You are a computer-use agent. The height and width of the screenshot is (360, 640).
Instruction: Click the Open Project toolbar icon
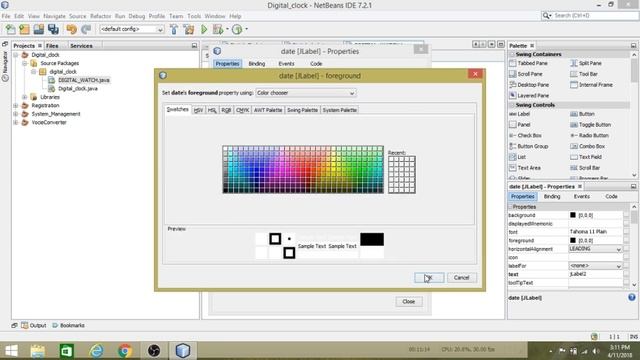[39, 29]
